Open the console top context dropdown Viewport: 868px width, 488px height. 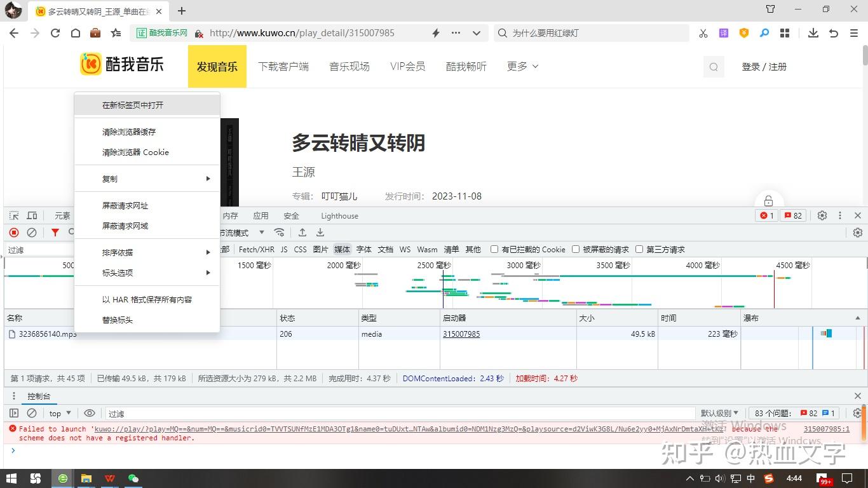click(x=60, y=413)
